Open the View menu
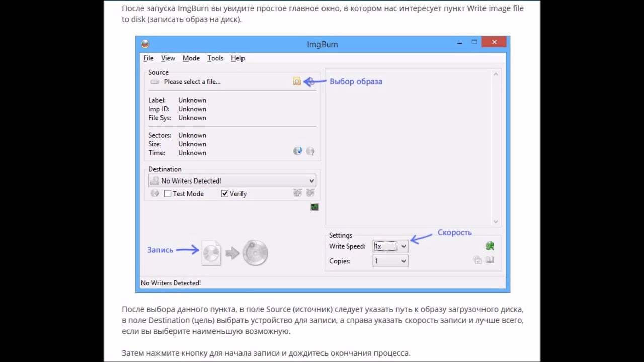Screen dimensions: 644x362 pos(168,58)
